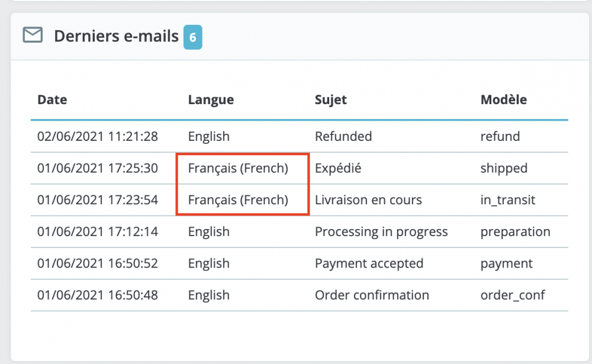Select the 02/06/2021 11:21:28 date cell
The height and width of the screenshot is (364, 592).
(x=98, y=137)
